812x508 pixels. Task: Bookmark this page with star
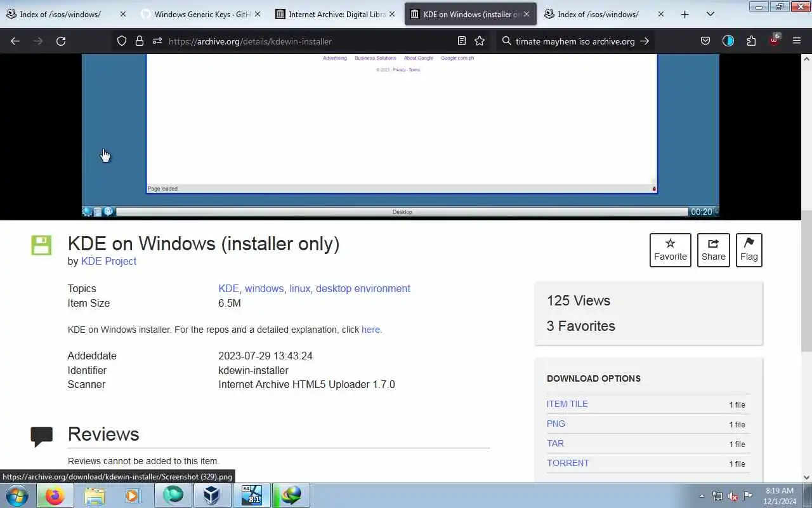(x=480, y=41)
